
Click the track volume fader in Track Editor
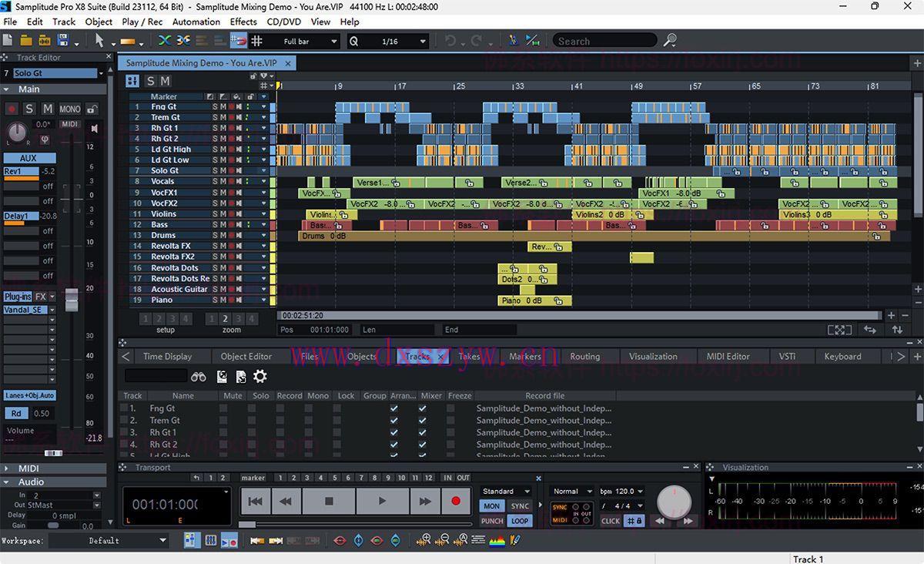tap(72, 300)
